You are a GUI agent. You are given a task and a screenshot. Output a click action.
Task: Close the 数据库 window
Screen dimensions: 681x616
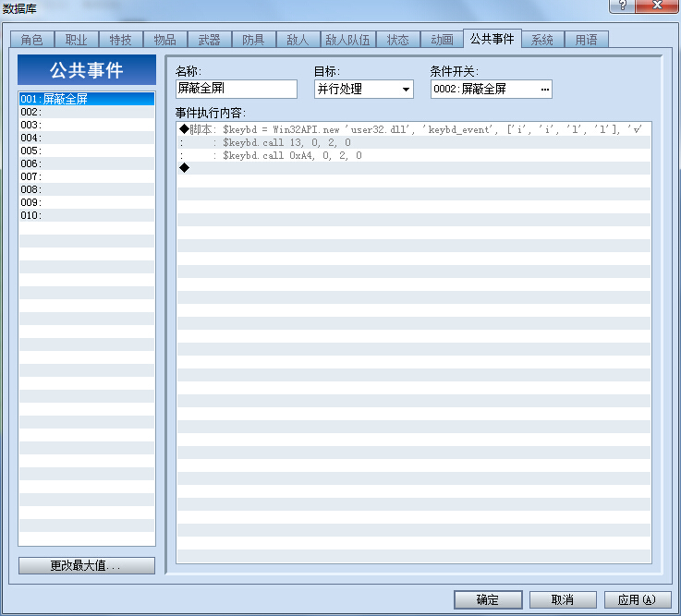pos(658,6)
